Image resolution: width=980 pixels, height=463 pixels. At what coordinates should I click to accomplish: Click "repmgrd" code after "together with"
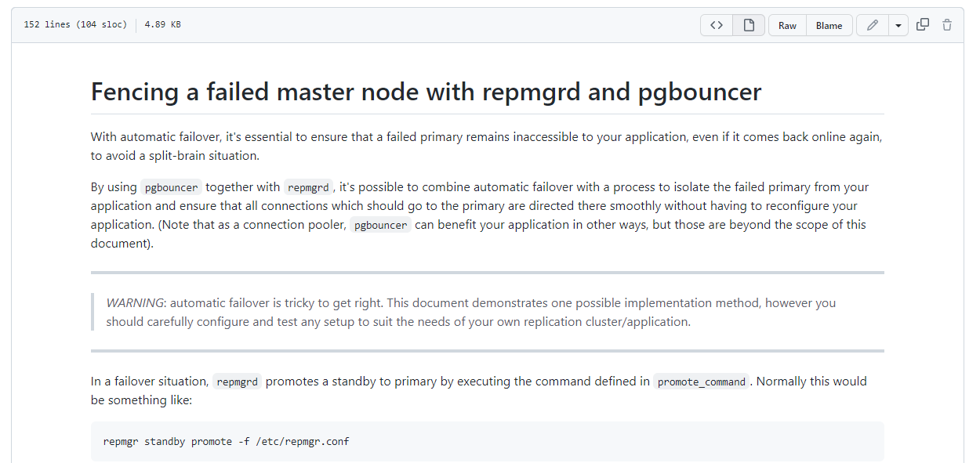308,187
